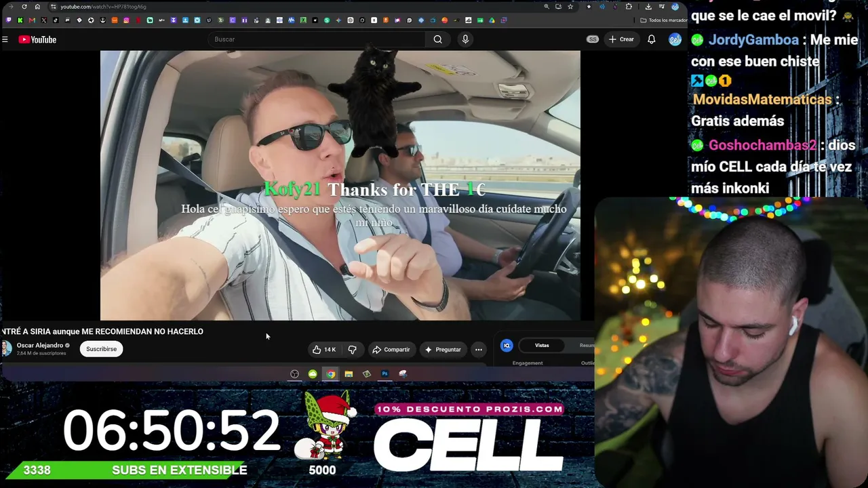Image resolution: width=868 pixels, height=488 pixels.
Task: Open the browser zoom magnifier icon
Action: [x=547, y=7]
